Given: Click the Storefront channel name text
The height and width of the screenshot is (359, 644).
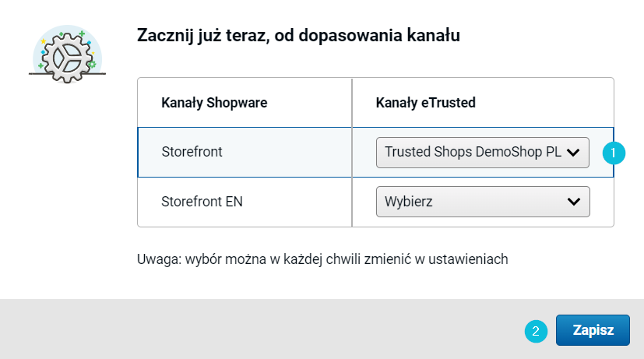Looking at the screenshot, I should coord(192,152).
